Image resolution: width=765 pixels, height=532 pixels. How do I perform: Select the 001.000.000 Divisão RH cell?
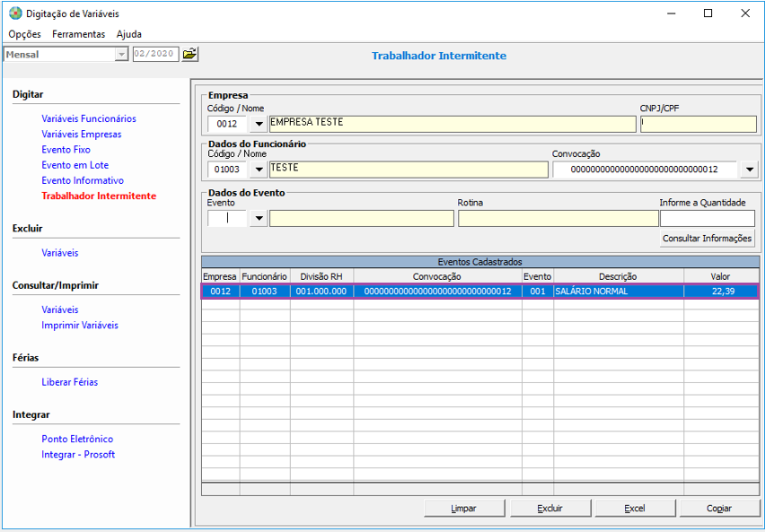[321, 292]
